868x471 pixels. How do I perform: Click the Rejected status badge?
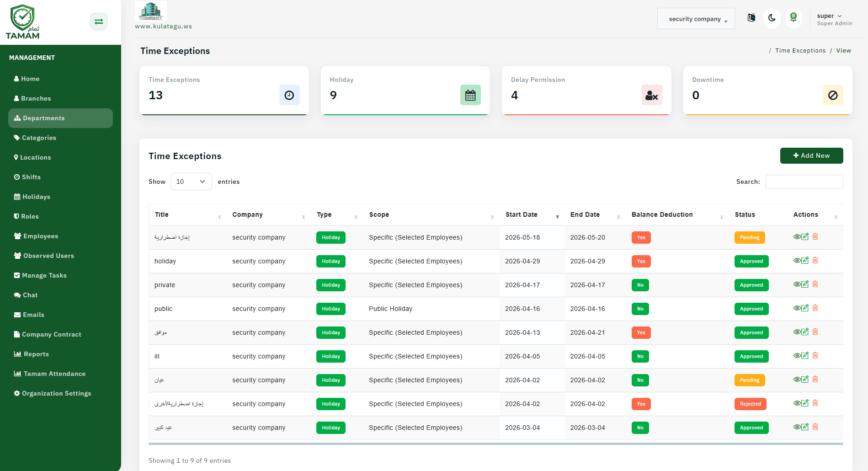[750, 404]
